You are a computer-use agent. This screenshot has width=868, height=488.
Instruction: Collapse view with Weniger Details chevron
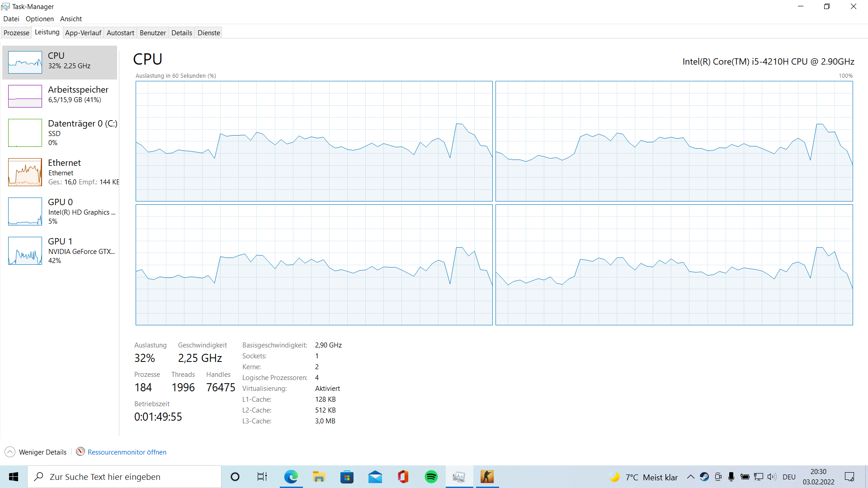tap(10, 452)
